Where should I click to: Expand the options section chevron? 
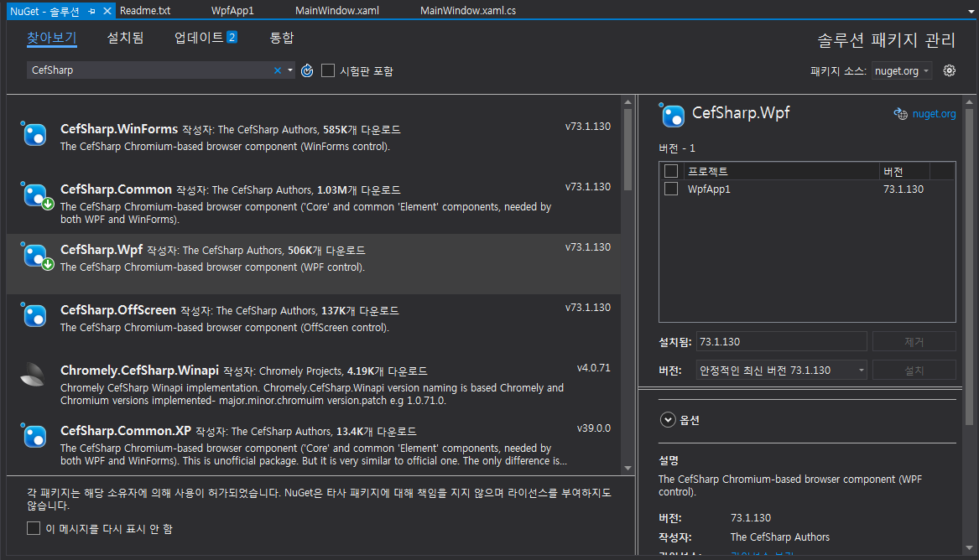pos(668,420)
